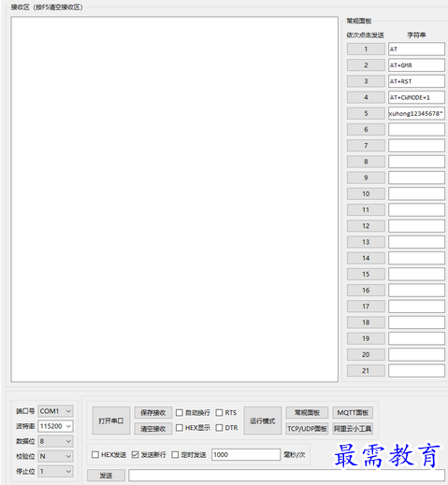
Task: Click the 保存接收 button
Action: 153,412
